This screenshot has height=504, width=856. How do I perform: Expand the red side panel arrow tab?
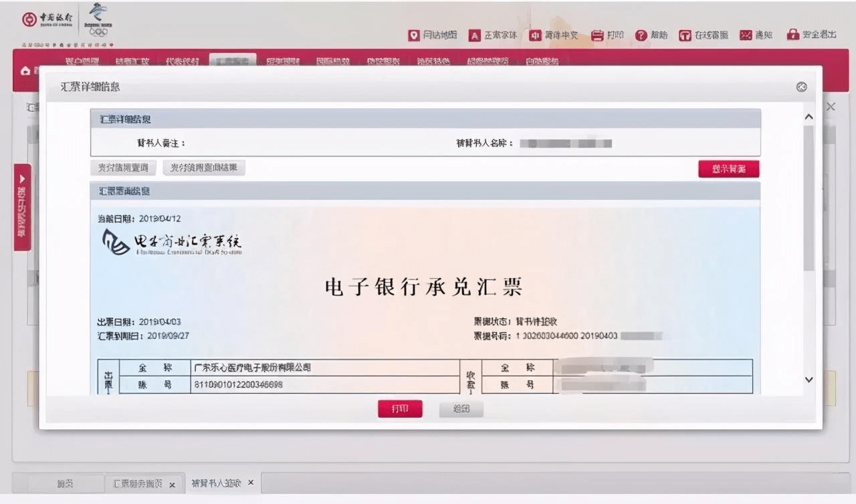tap(22, 207)
